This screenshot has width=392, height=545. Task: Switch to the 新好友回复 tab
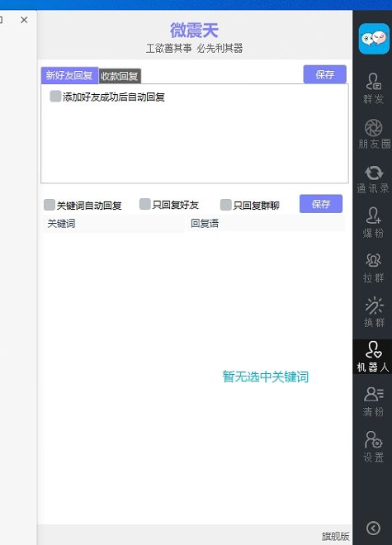(x=69, y=75)
